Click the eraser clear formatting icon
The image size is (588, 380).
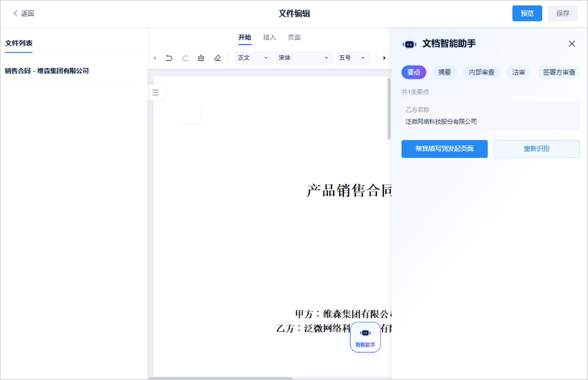point(217,58)
